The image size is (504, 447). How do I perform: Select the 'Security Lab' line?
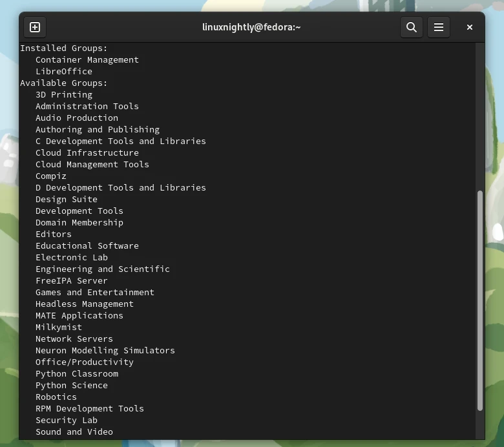tap(67, 420)
